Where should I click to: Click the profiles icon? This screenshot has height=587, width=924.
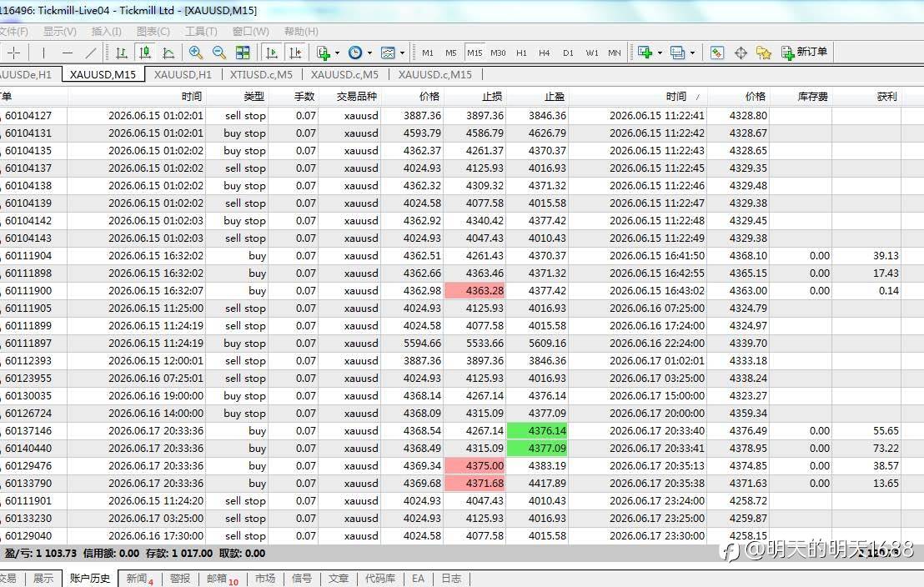click(678, 53)
